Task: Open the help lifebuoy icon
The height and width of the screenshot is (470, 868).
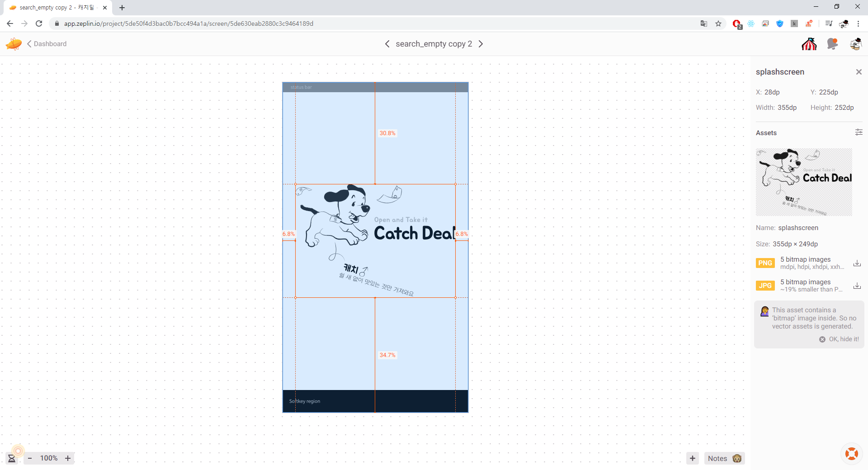Action: (x=852, y=453)
